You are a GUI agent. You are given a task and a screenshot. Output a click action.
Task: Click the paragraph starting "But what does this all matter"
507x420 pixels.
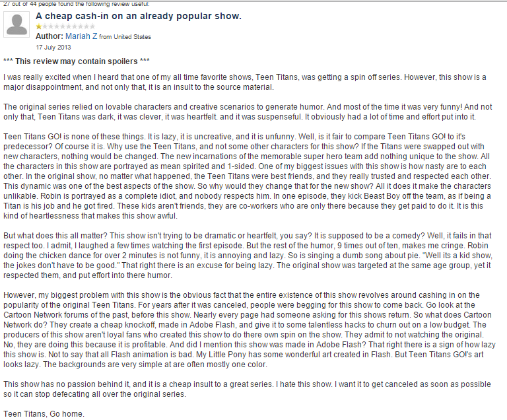coord(248,256)
